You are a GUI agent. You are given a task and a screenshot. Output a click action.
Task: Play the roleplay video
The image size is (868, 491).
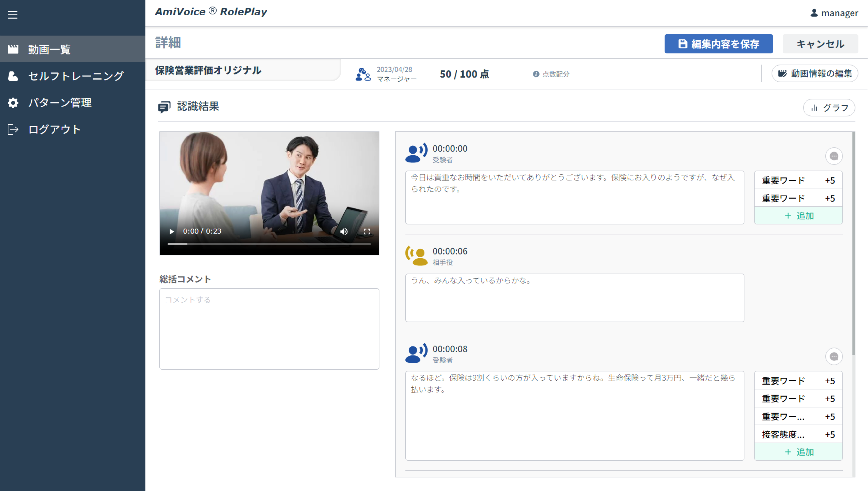pyautogui.click(x=171, y=231)
